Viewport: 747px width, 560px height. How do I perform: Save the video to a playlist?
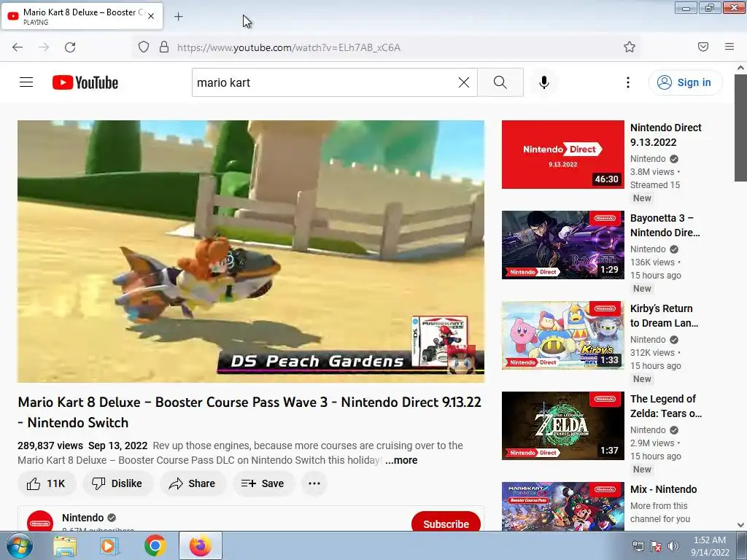(263, 483)
